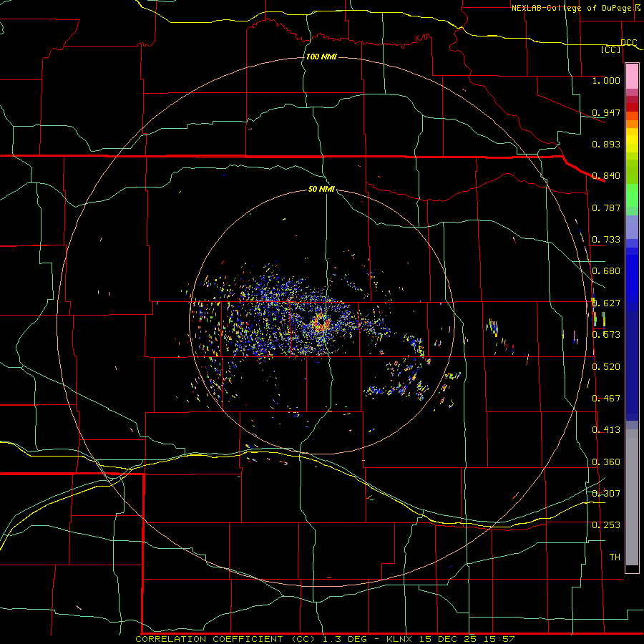Click the 0.840 color scale value
Viewport: 644px width, 644px height.
tap(606, 176)
